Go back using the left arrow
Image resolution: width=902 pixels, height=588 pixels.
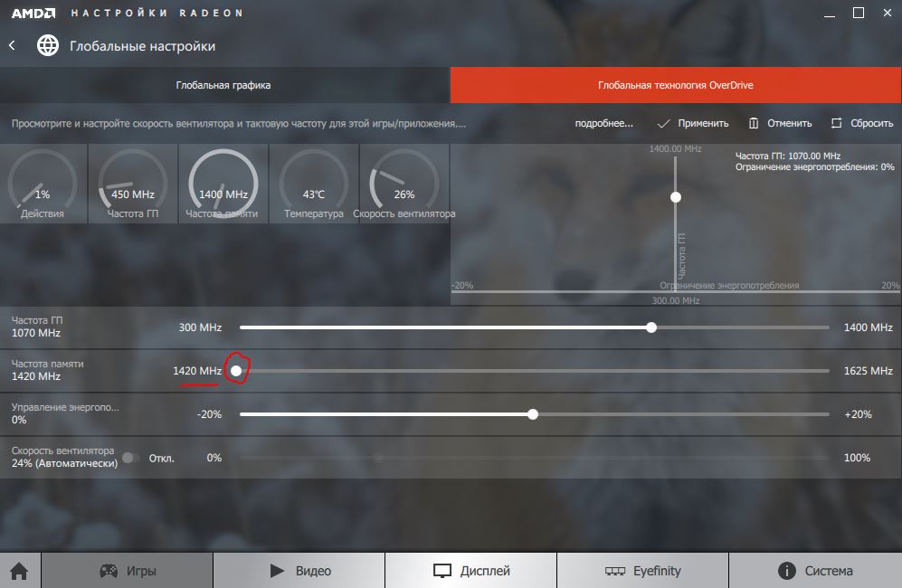pyautogui.click(x=12, y=45)
